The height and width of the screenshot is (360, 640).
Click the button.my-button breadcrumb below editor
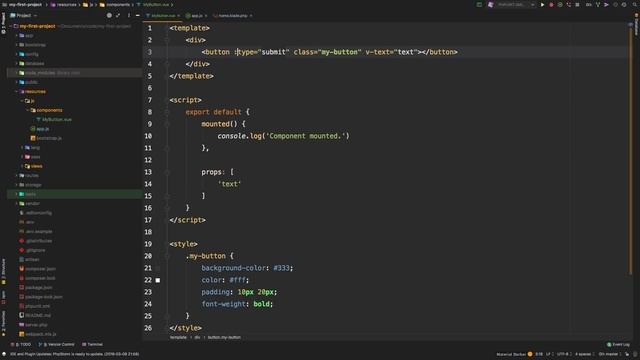(x=224, y=338)
